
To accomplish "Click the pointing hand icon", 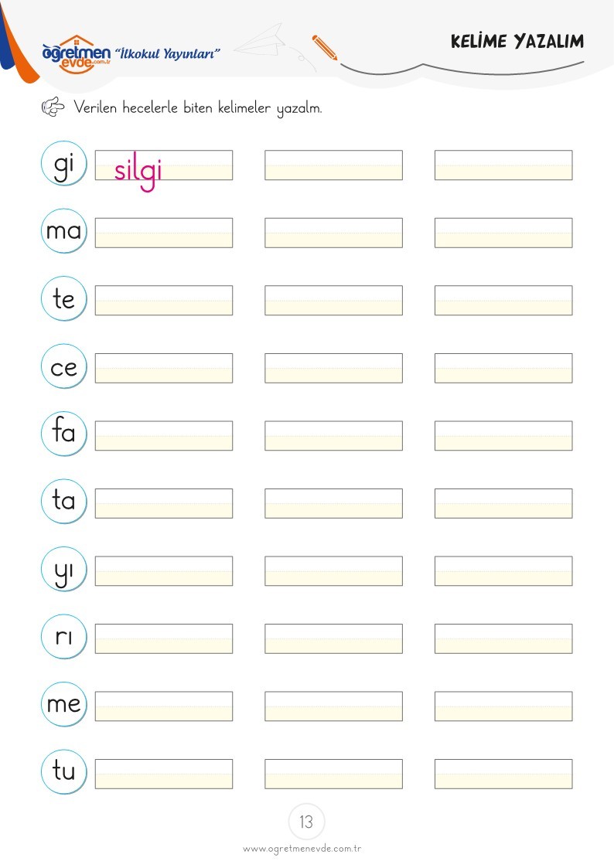I will 53,107.
